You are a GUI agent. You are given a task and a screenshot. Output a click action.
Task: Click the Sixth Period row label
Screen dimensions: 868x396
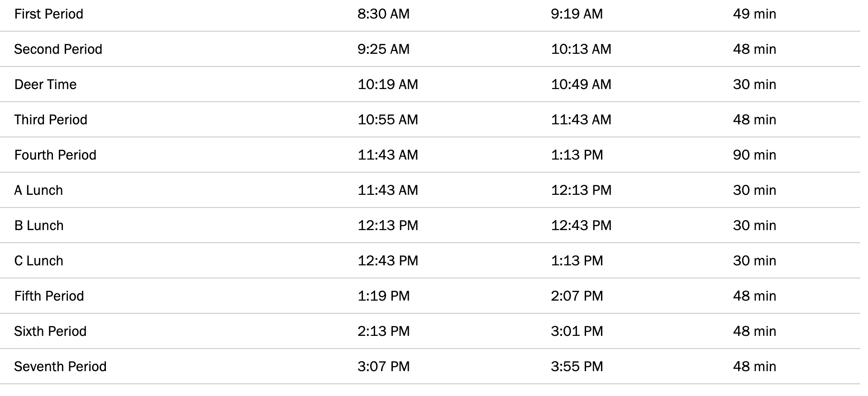tap(51, 331)
